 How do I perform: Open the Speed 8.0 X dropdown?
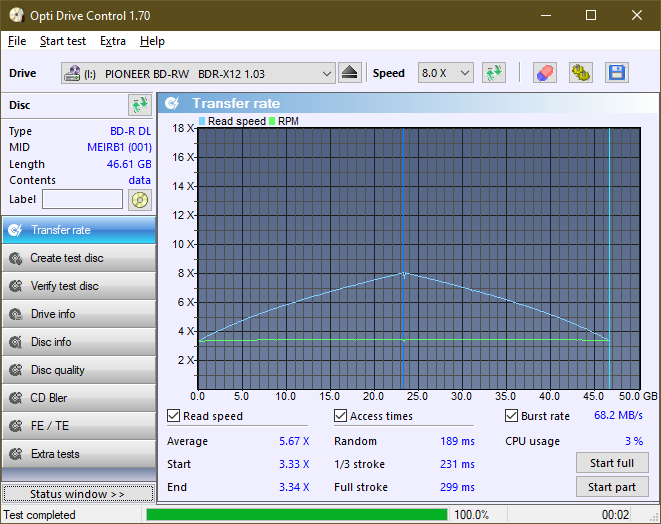[445, 74]
